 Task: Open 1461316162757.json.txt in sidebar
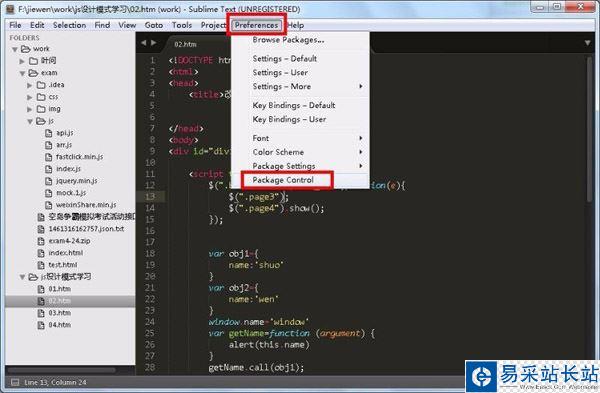86,229
